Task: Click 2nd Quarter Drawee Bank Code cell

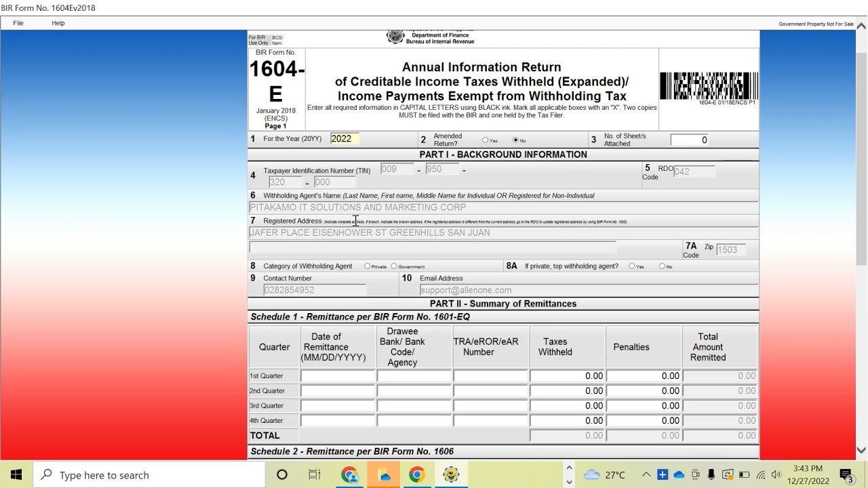Action: 414,391
